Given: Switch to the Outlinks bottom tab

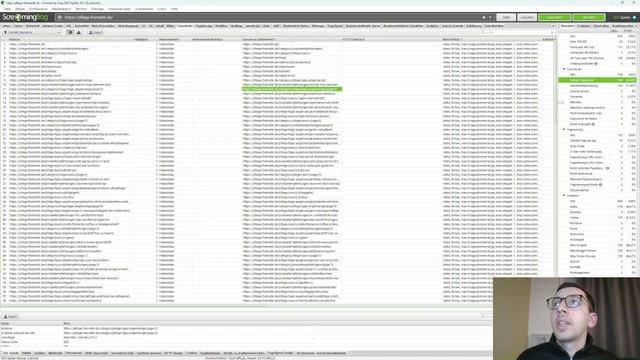Looking at the screenshot, I should [x=40, y=353].
